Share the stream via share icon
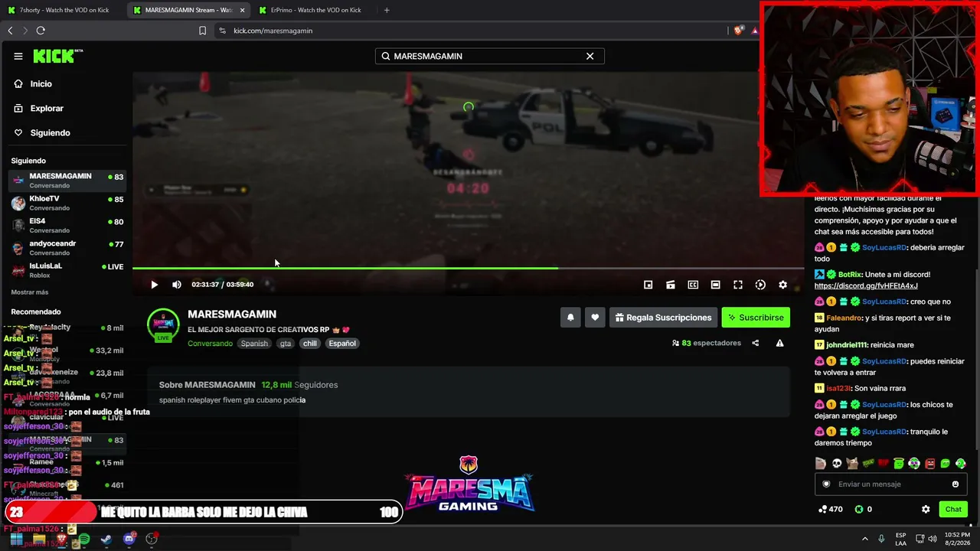980x551 pixels. tap(756, 343)
